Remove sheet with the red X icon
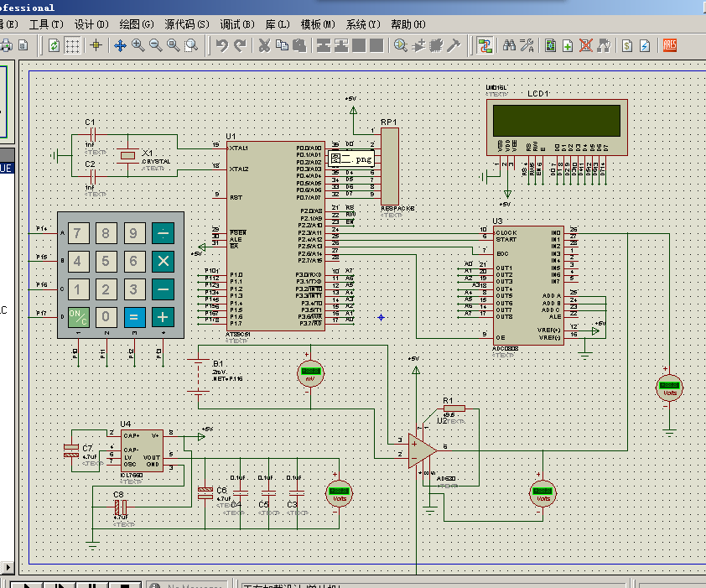The image size is (706, 588). tap(586, 45)
